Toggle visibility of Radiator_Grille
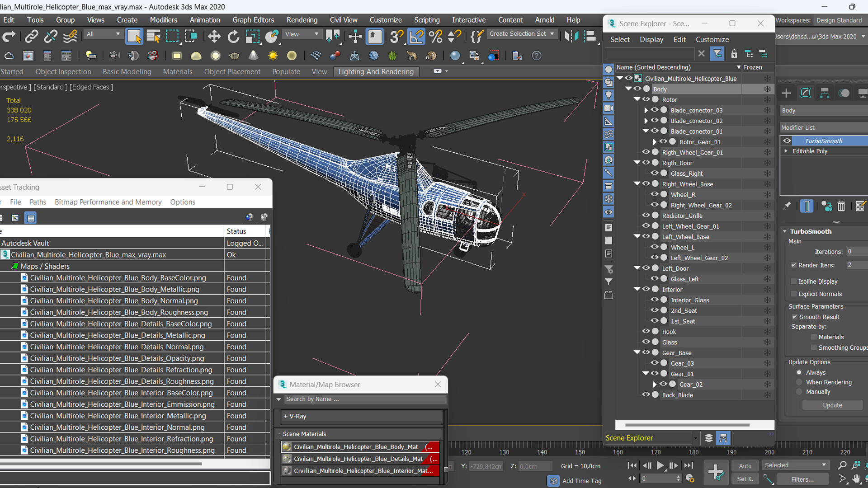Screen dimensions: 868x488 [646, 216]
